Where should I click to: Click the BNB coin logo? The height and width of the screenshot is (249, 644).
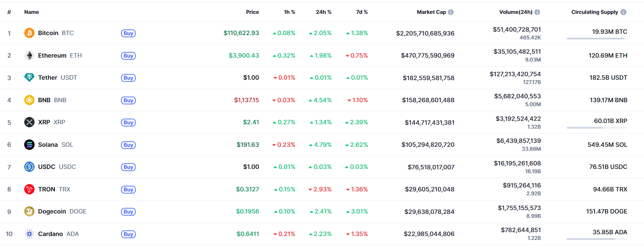tap(29, 100)
